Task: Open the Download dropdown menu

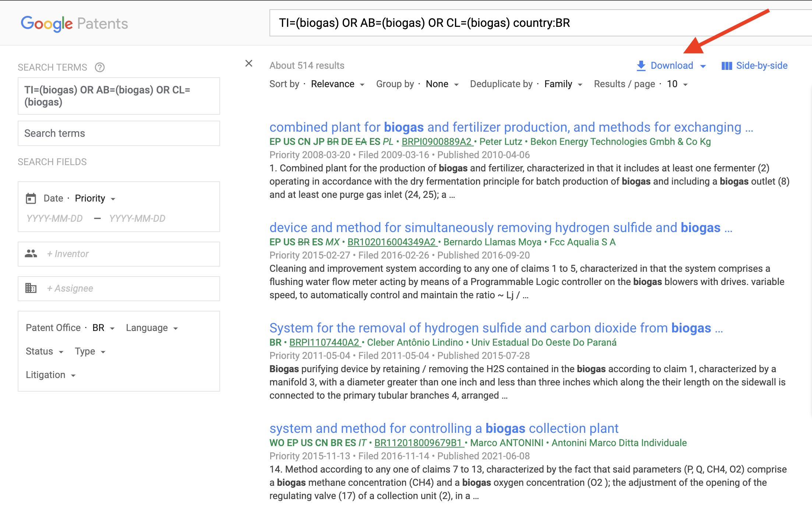Action: pyautogui.click(x=671, y=66)
